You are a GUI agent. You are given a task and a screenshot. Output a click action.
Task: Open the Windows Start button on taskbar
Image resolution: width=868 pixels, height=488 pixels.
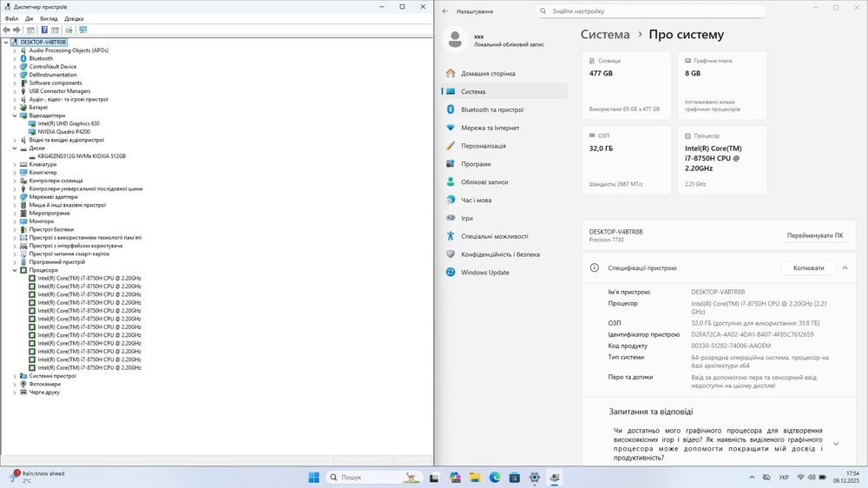coord(313,478)
